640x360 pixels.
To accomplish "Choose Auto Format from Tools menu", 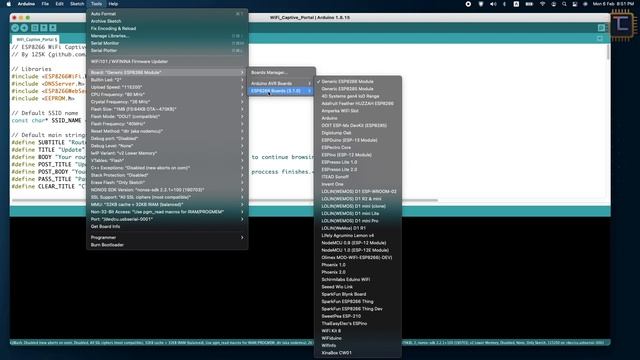I will click(x=167, y=13).
